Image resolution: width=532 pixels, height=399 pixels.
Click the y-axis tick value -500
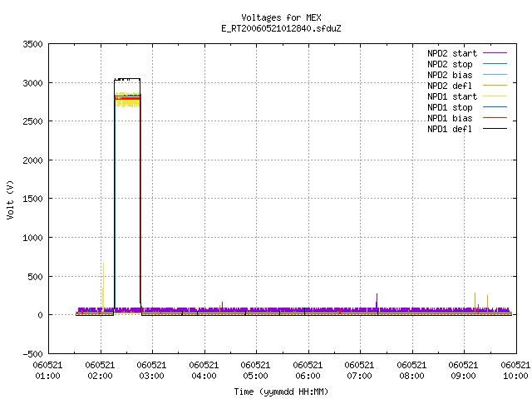(33, 354)
